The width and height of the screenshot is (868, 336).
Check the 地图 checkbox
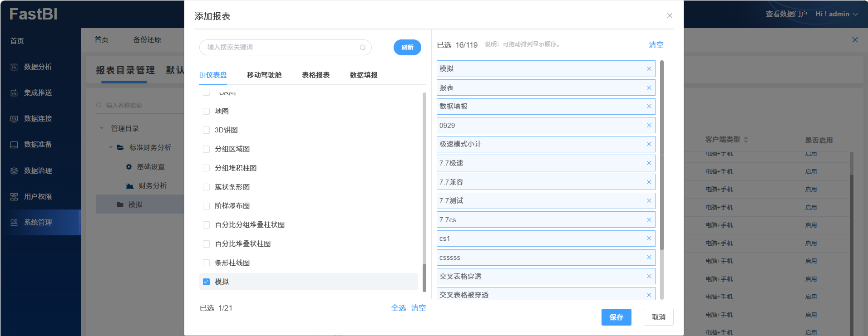206,112
